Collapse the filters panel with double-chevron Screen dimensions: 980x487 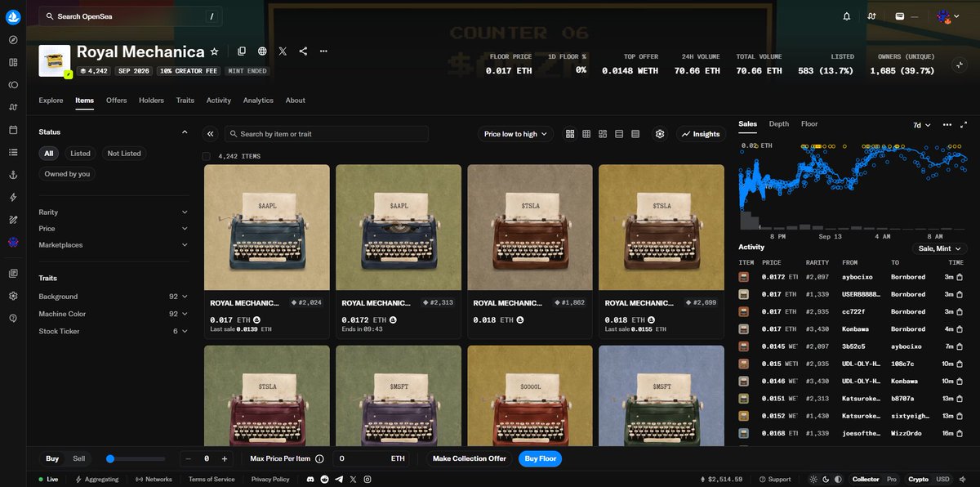211,134
